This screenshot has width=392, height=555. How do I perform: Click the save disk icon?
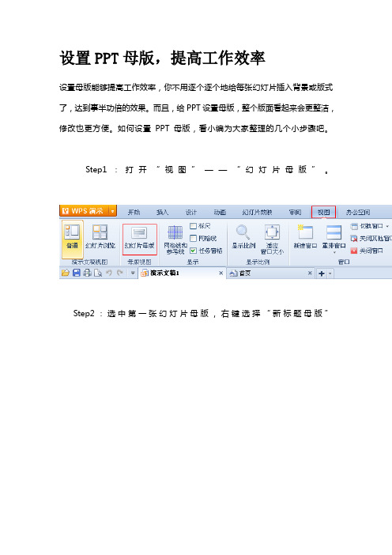(x=77, y=273)
